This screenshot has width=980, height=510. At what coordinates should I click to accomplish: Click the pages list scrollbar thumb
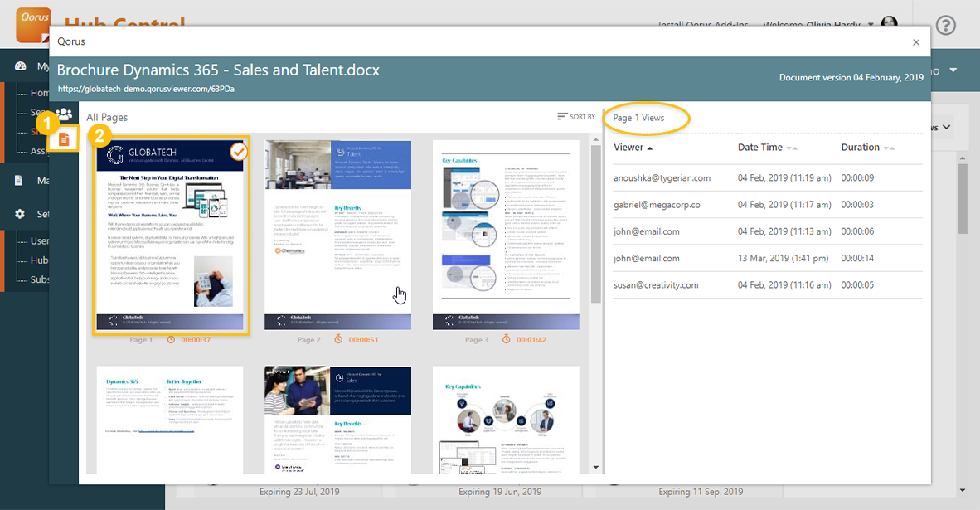(595, 224)
